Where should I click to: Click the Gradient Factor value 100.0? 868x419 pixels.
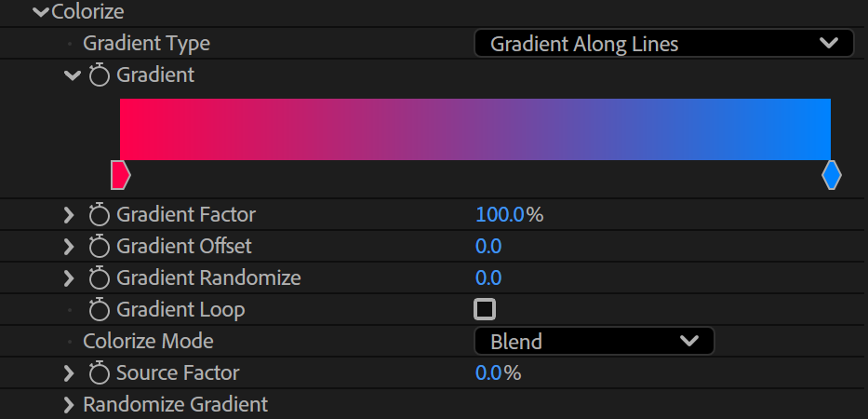(501, 215)
